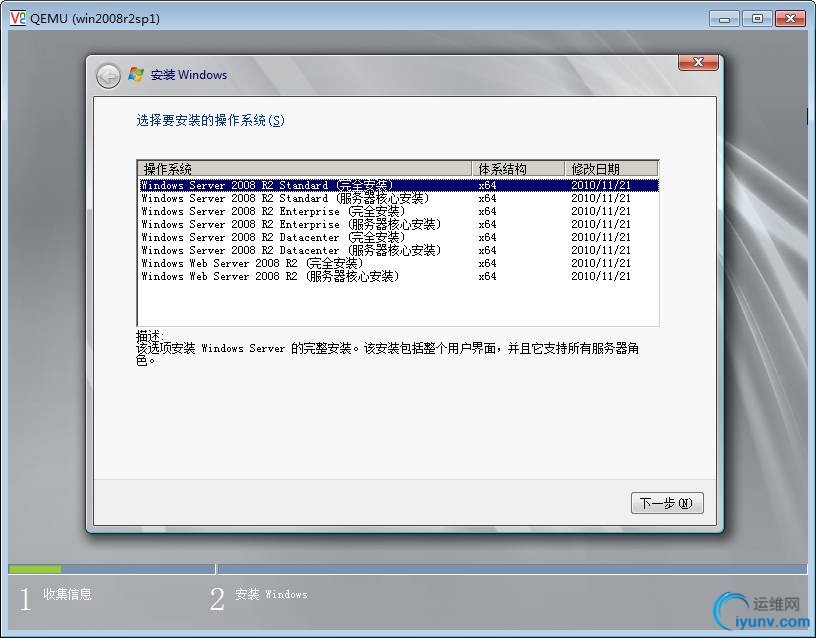Image resolution: width=816 pixels, height=638 pixels.
Task: Click the x64 cell in the Datacenter (完全安装) row
Action: 488,237
